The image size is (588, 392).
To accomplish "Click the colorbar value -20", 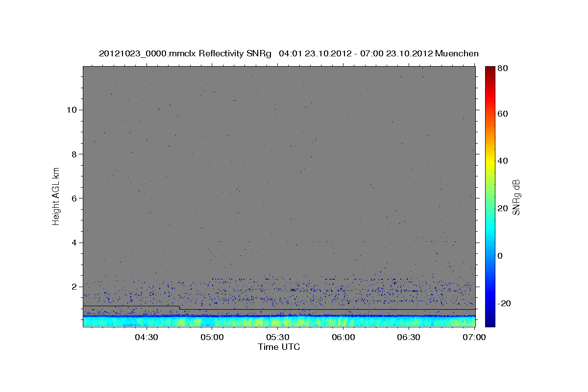I will (x=504, y=304).
